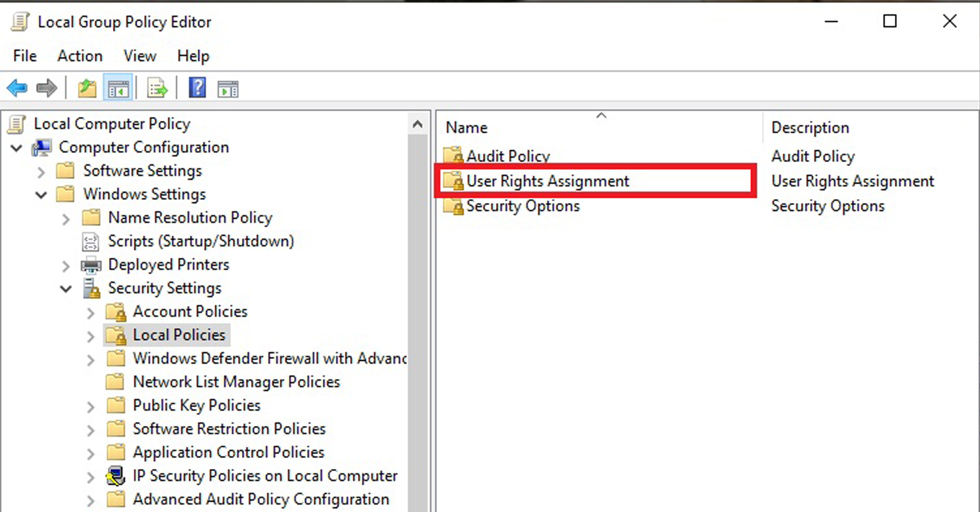Open the Action menu
The height and width of the screenshot is (512, 980).
coord(80,56)
